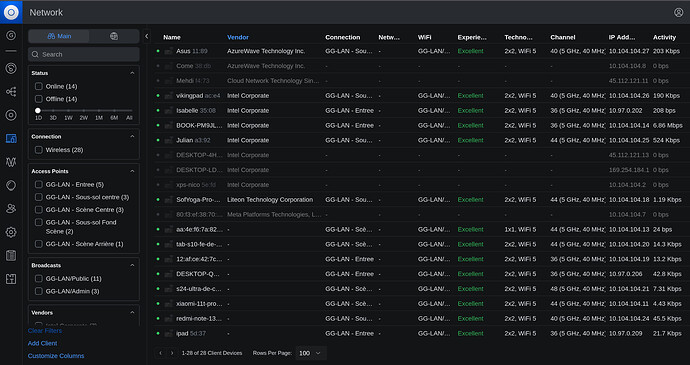Check GG-LAN - Scène Arrière (1) filter
This screenshot has height=365, width=690.
point(39,244)
